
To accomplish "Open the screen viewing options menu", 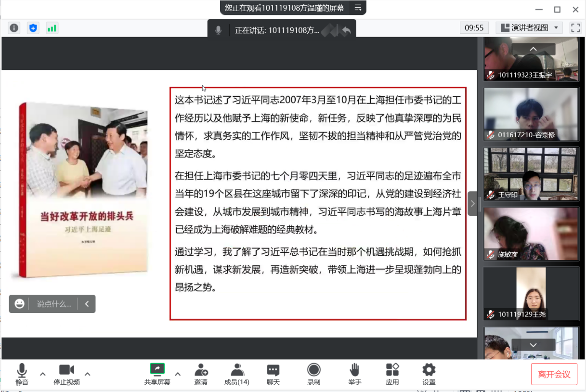I will click(x=358, y=8).
